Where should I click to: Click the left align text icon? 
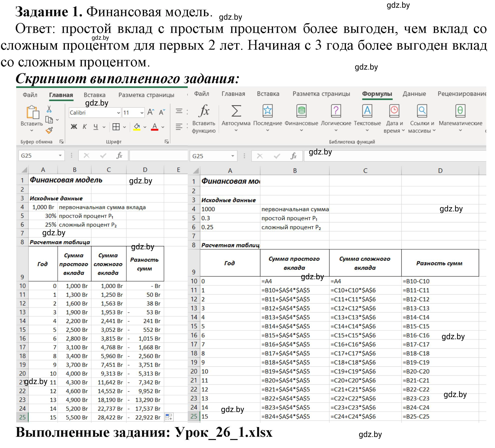[x=179, y=127]
